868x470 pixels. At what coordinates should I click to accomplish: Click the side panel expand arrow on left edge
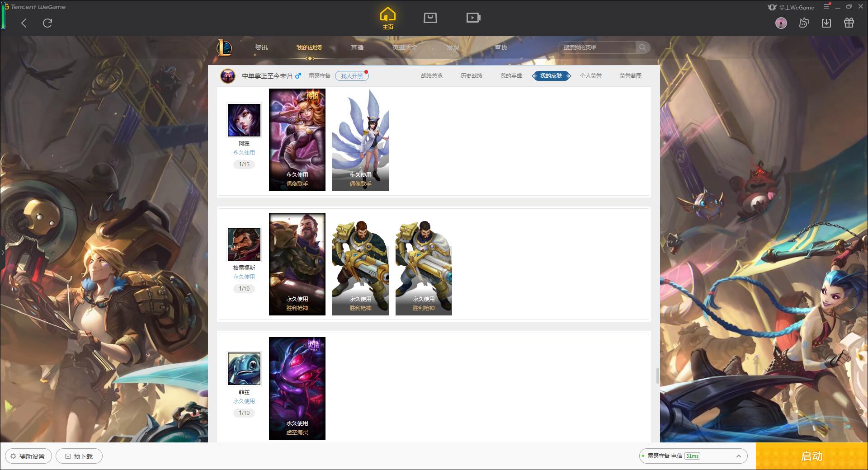click(x=2, y=252)
